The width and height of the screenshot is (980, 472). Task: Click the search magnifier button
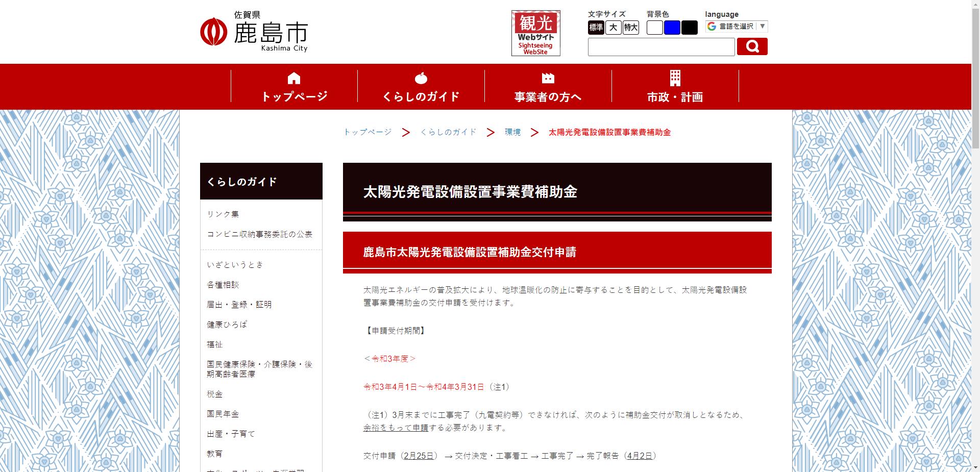click(x=752, y=46)
